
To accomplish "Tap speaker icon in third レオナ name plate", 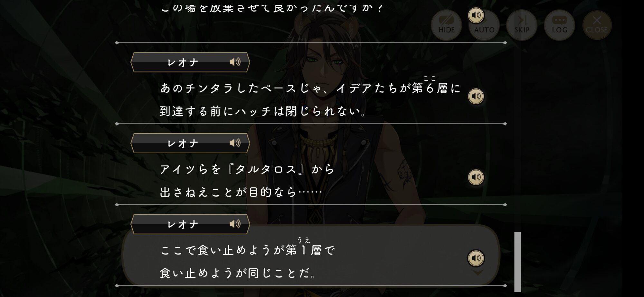I will coord(235,224).
